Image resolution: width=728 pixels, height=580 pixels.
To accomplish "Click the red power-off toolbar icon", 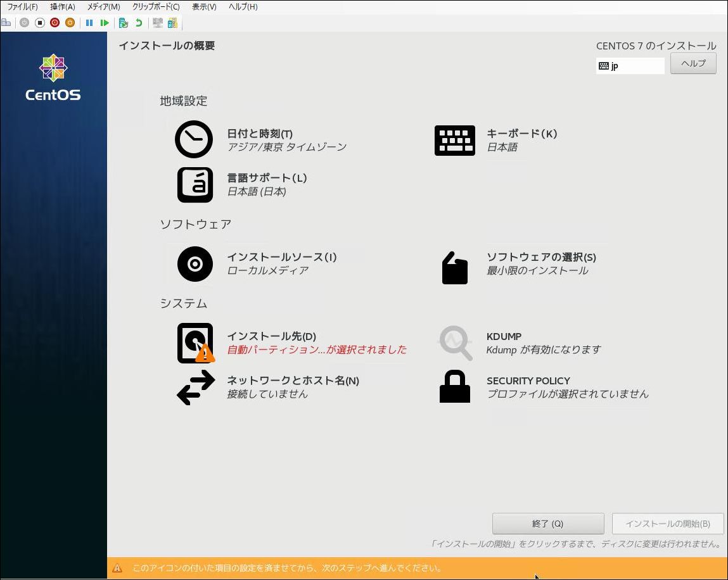I will coord(54,23).
